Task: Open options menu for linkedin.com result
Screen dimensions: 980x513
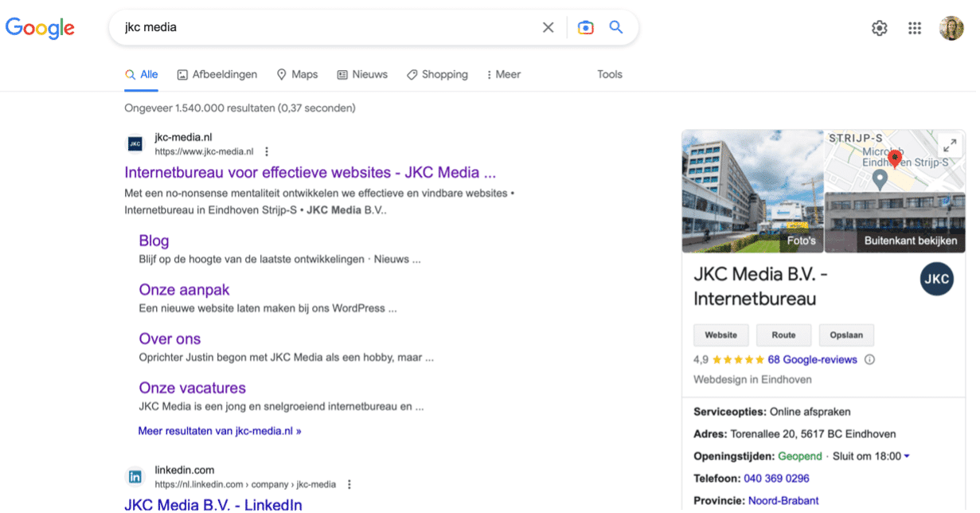Action: 349,484
